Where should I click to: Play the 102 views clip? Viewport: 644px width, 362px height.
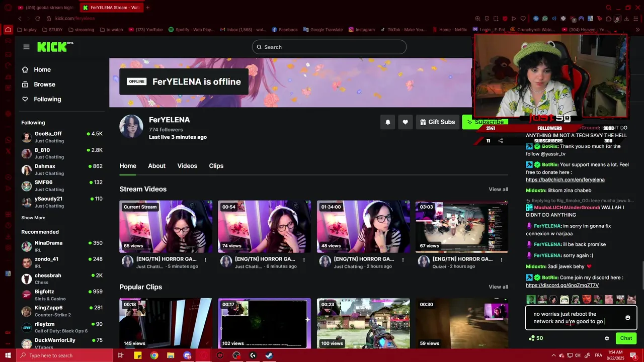pos(264,323)
